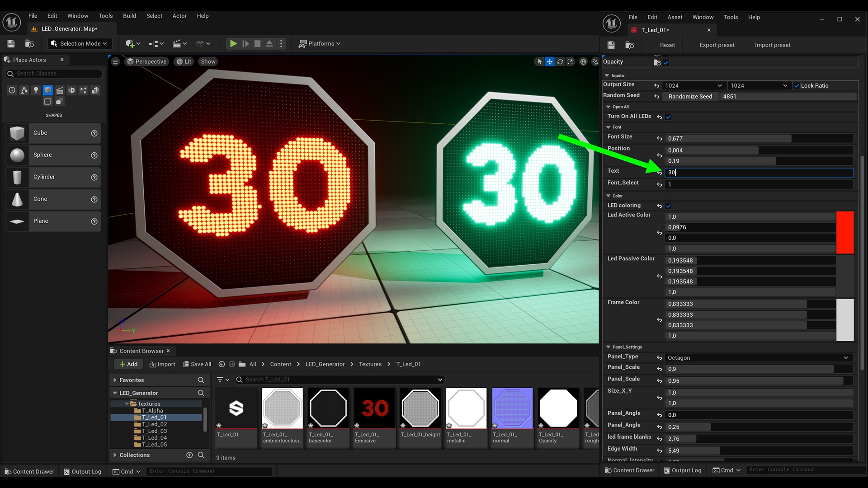This screenshot has width=868, height=488.
Task: Click the Led Active Color red swatch
Action: [x=845, y=233]
